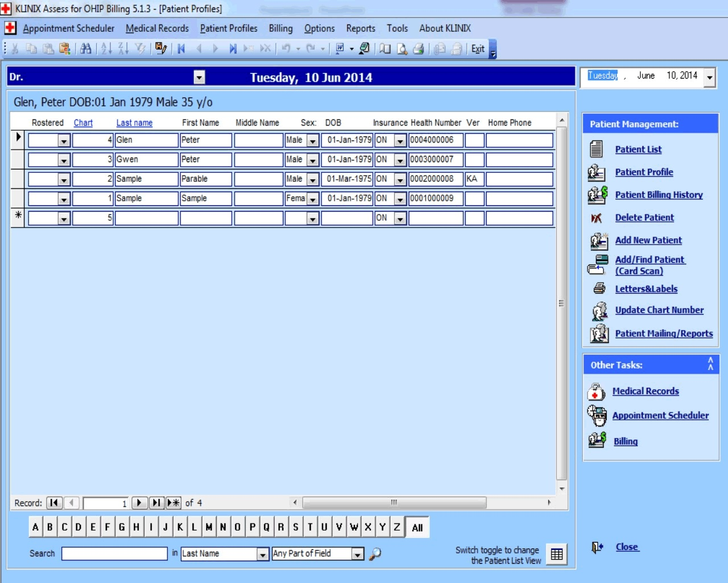The image size is (728, 583).
Task: Click the Print Preview magnifier toolbar icon
Action: [402, 49]
